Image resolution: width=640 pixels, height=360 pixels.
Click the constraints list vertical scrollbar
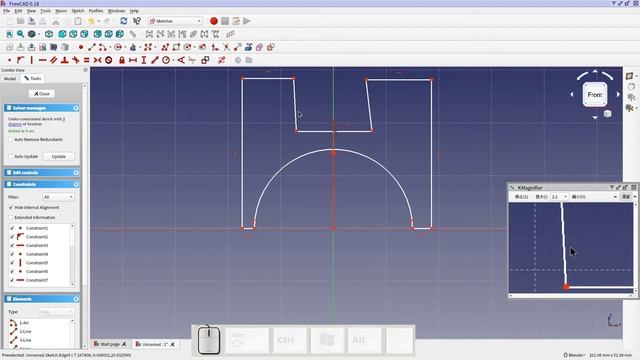[x=73, y=255]
